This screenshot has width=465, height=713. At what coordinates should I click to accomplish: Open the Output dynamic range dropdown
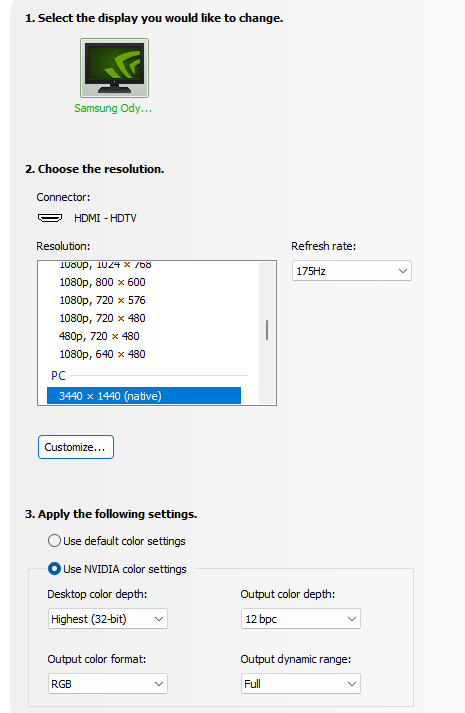[300, 684]
